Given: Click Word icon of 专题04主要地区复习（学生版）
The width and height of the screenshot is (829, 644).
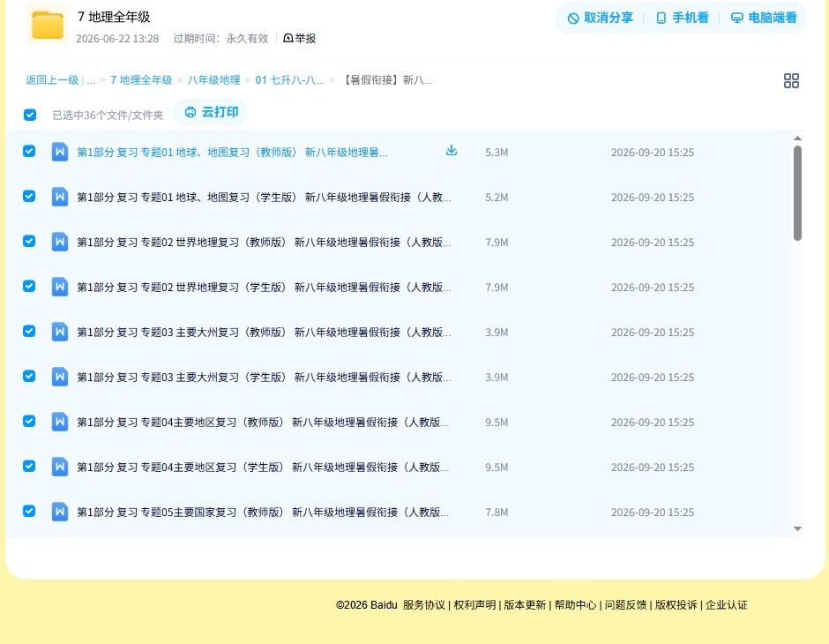Looking at the screenshot, I should tap(60, 467).
